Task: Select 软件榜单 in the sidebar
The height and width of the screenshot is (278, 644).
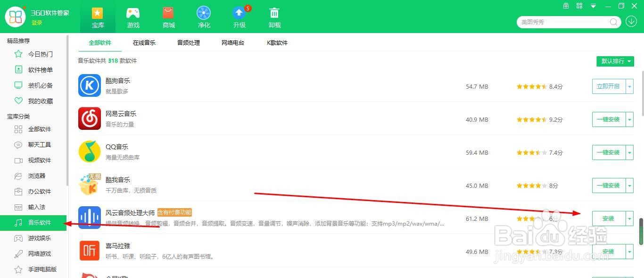Action: point(34,70)
